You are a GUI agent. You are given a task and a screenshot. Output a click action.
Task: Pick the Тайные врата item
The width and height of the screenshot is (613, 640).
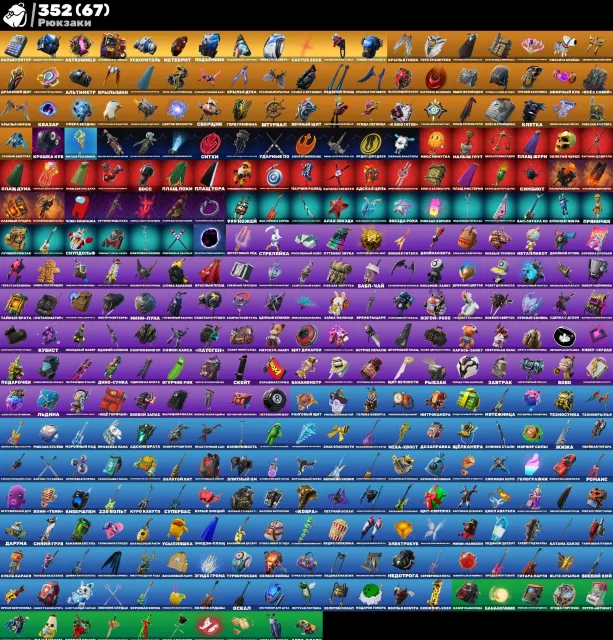pos(16,304)
